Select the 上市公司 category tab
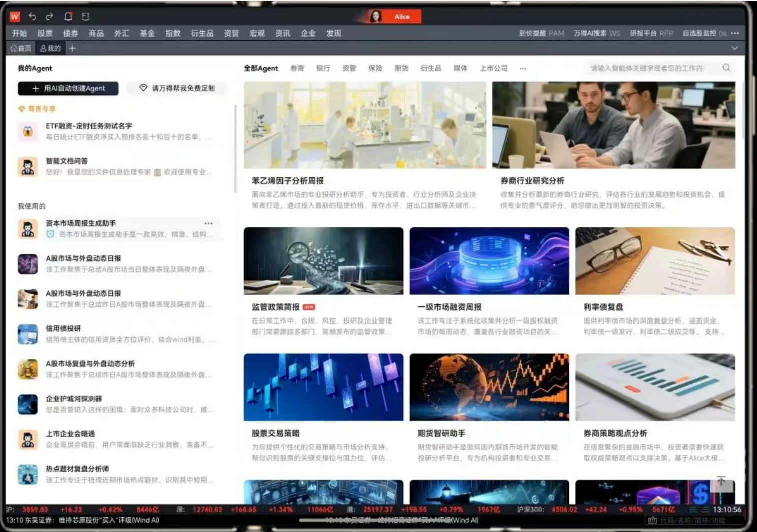This screenshot has height=532, width=757. 494,68
